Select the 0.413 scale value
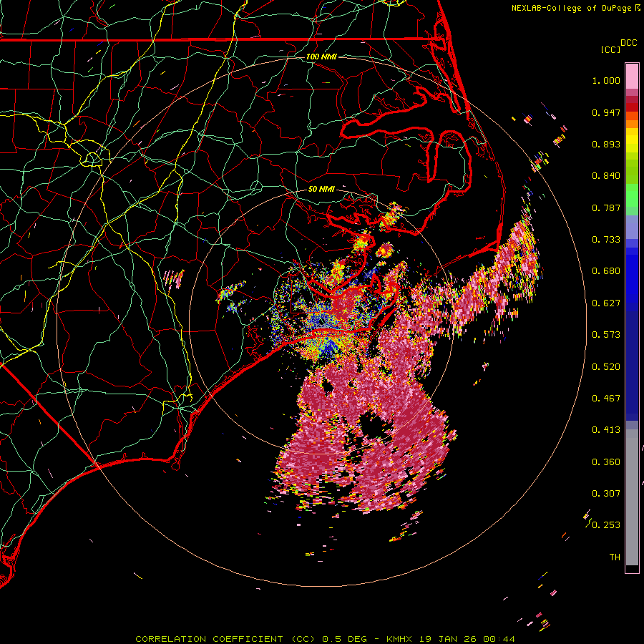 tap(606, 430)
